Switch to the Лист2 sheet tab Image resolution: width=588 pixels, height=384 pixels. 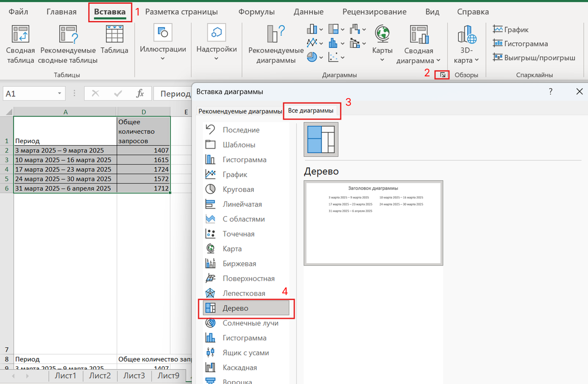point(100,375)
